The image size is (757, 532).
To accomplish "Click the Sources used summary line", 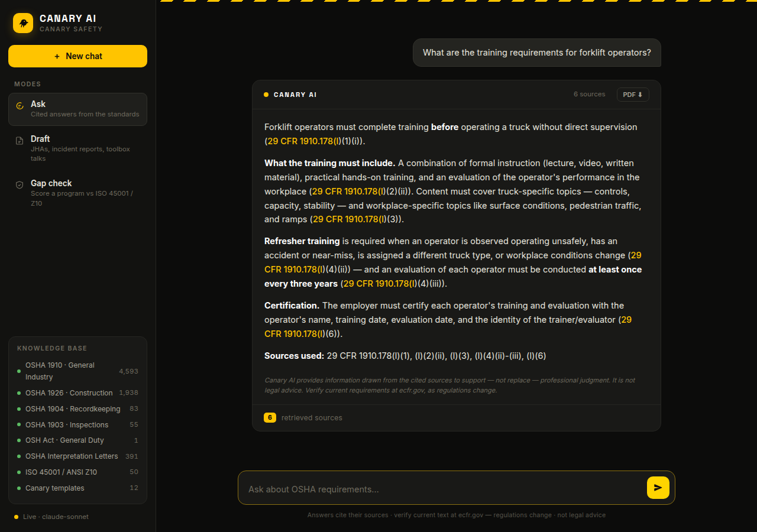I will 405,356.
